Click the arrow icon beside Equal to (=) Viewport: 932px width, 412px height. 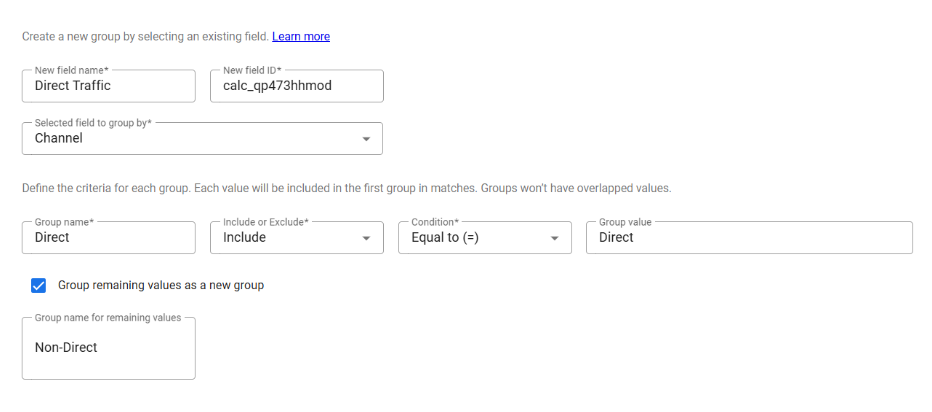tap(554, 239)
